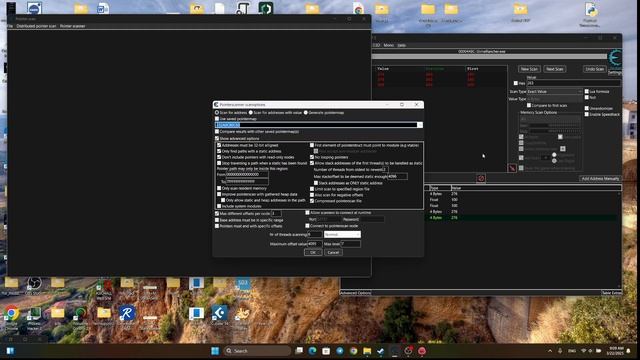The width and height of the screenshot is (640, 360).
Task: Click Next Scan in Cheat Engine
Action: coord(555,69)
